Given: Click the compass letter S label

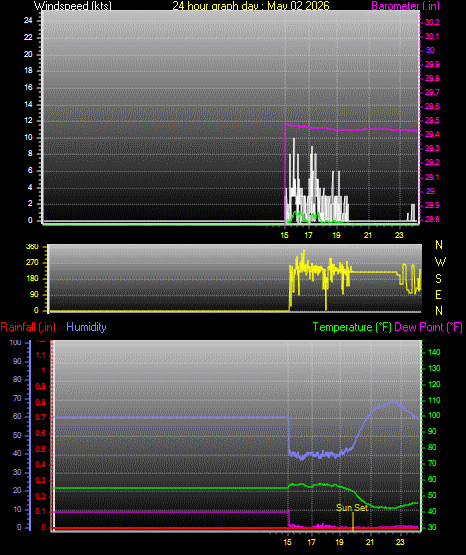Looking at the screenshot, I should [438, 279].
